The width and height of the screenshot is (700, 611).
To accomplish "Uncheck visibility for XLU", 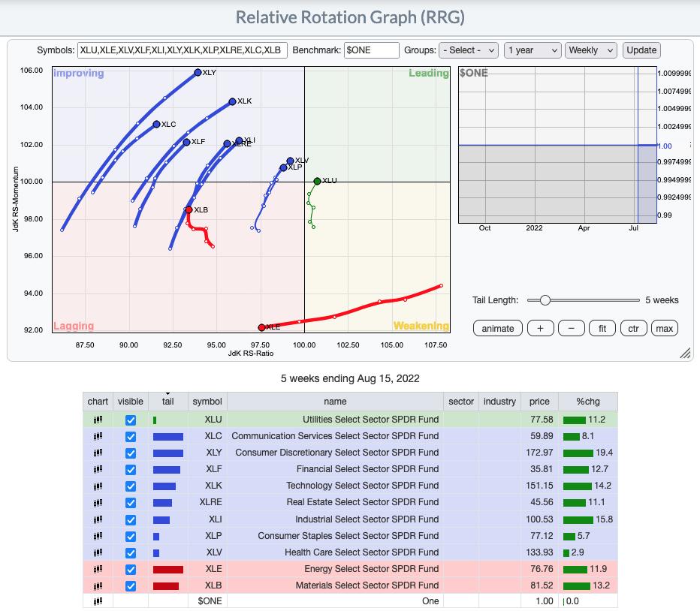I will click(x=131, y=420).
